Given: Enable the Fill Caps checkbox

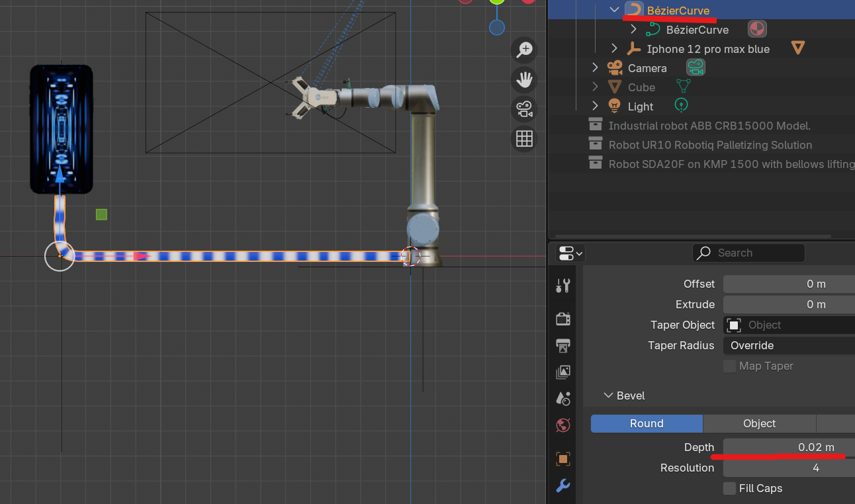Looking at the screenshot, I should click(x=729, y=488).
